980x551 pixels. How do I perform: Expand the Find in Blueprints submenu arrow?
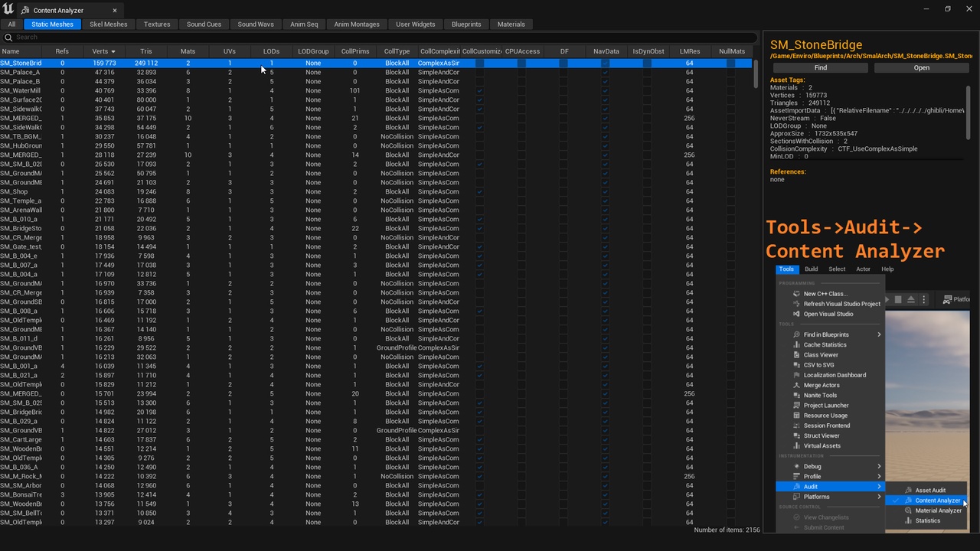[879, 334]
